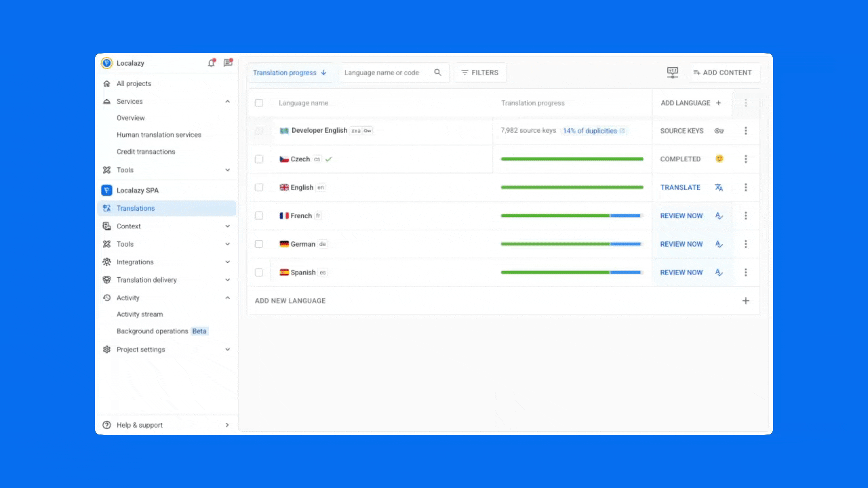Open the Spanish row three-dot menu
The image size is (868, 488).
746,272
